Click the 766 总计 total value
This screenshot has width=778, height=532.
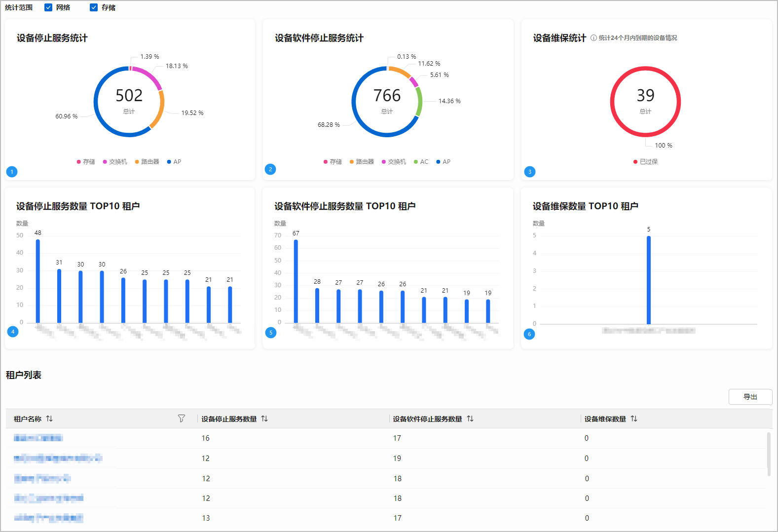pyautogui.click(x=387, y=95)
